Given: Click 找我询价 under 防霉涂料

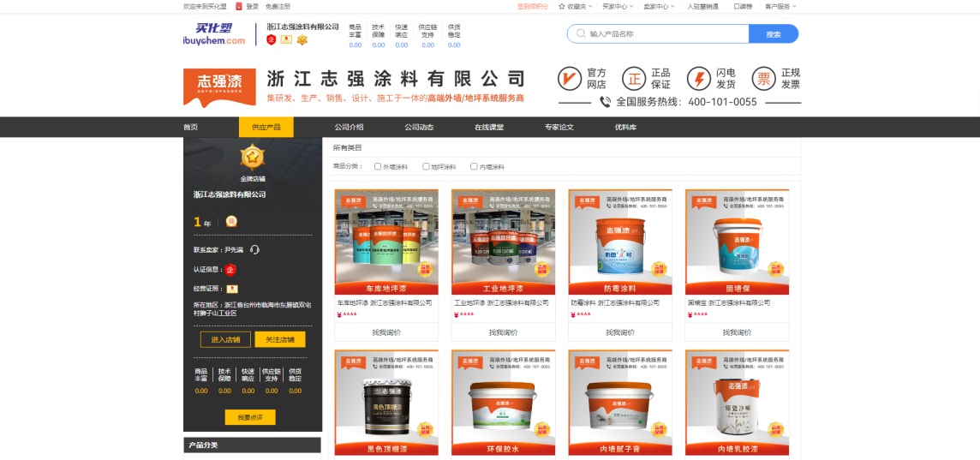Looking at the screenshot, I should [620, 332].
